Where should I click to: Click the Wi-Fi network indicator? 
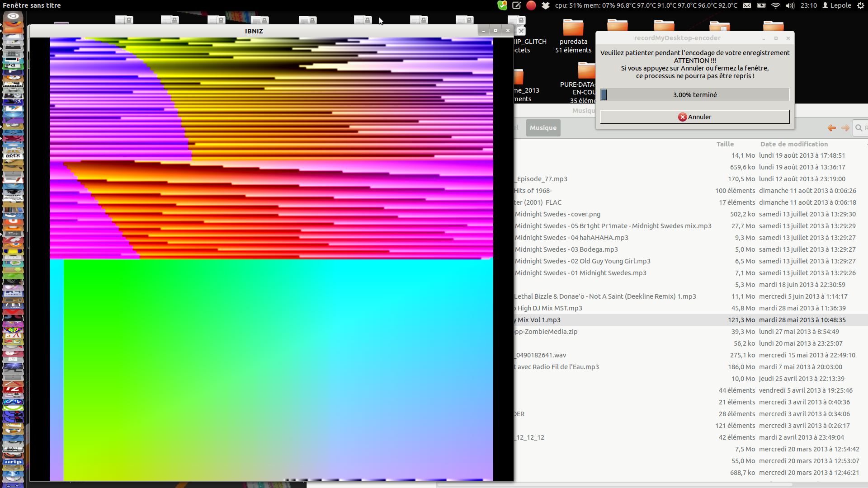point(776,5)
